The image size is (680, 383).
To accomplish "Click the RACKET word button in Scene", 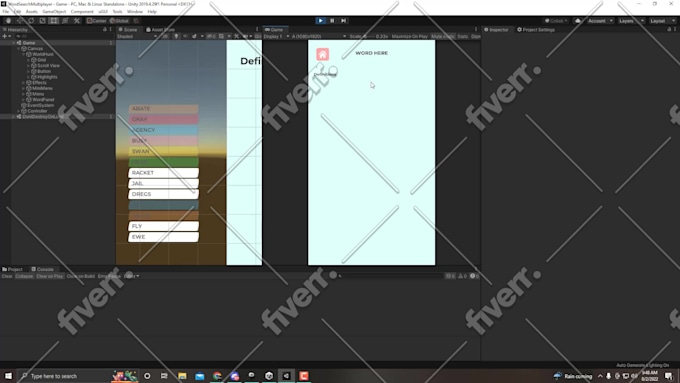I will click(163, 173).
